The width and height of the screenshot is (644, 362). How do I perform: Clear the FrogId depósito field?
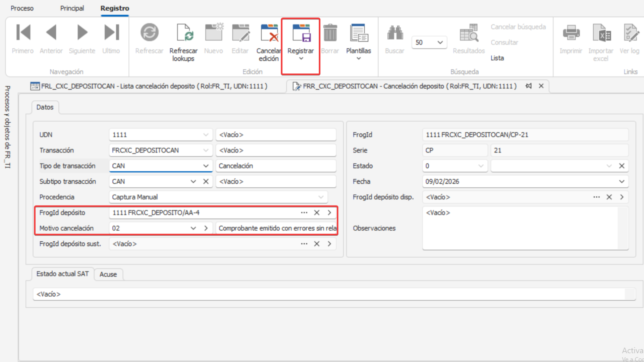point(317,213)
